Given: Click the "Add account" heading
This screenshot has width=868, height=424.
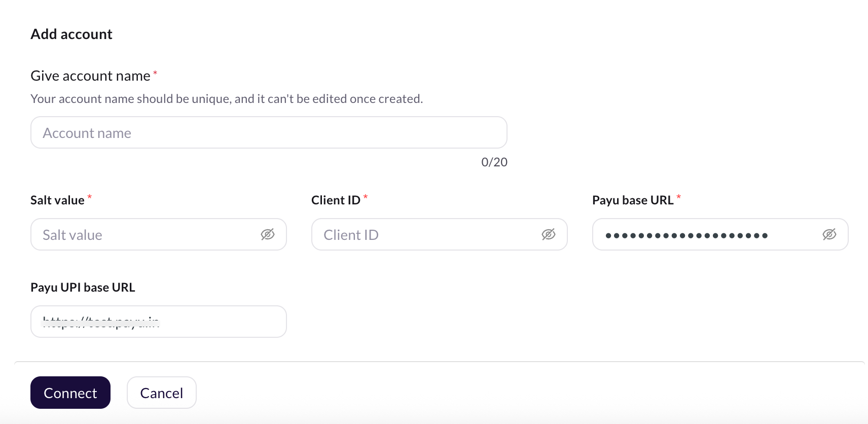Looking at the screenshot, I should coord(71,34).
